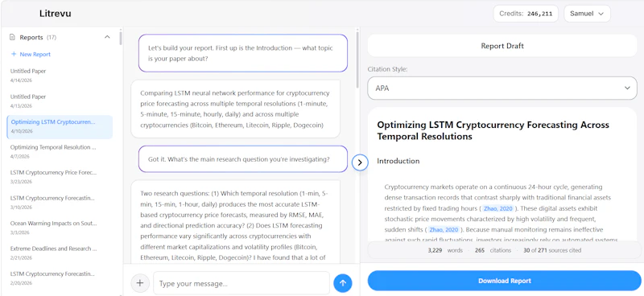Click the report title Optimizing LSTM Cryptocurrency Forecasting
Screen dimensions: 644x296
tap(493, 130)
